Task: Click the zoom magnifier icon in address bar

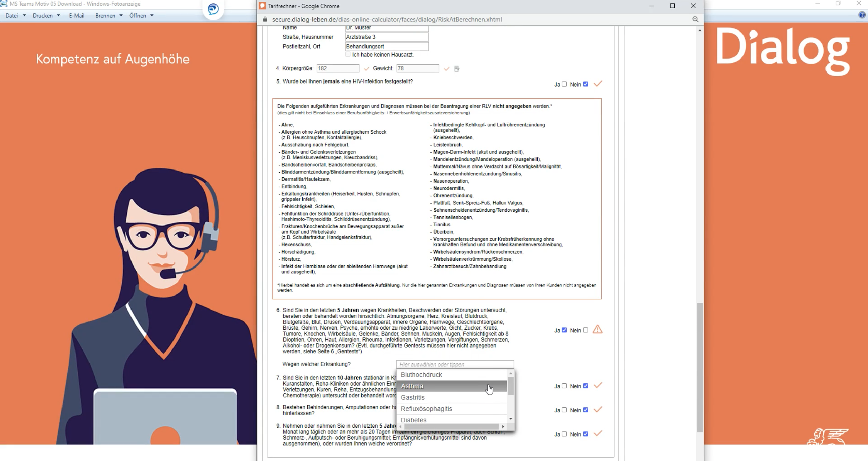Action: 695,19
